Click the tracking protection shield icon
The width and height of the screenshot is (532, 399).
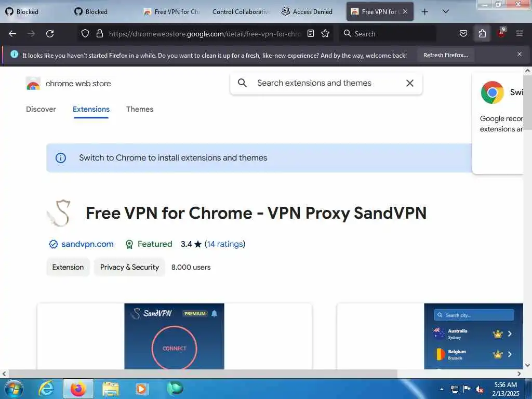tap(85, 34)
